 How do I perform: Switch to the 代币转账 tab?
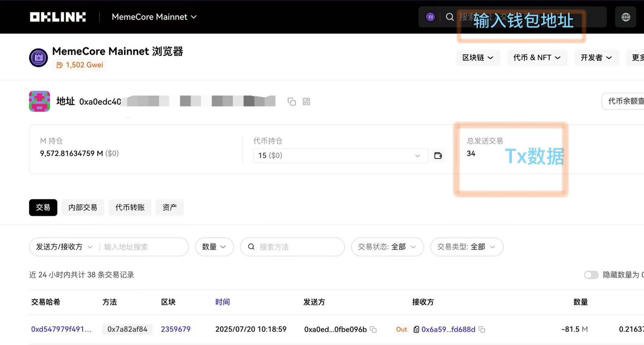[130, 207]
